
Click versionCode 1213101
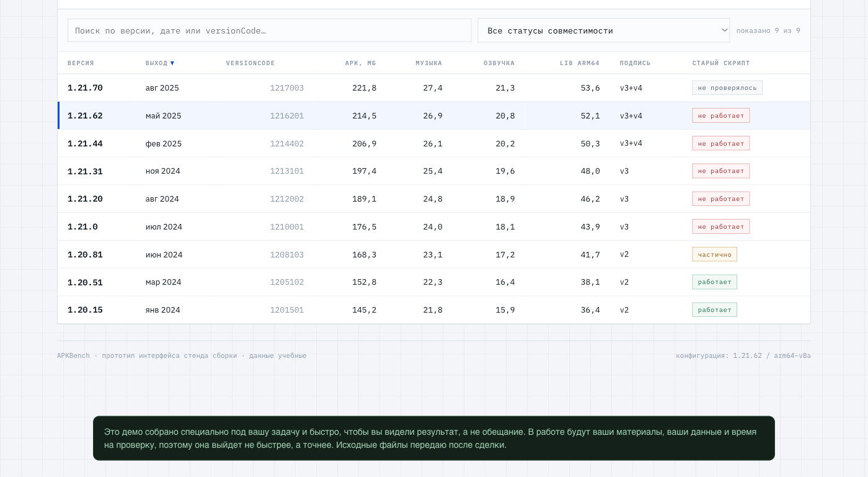point(287,171)
